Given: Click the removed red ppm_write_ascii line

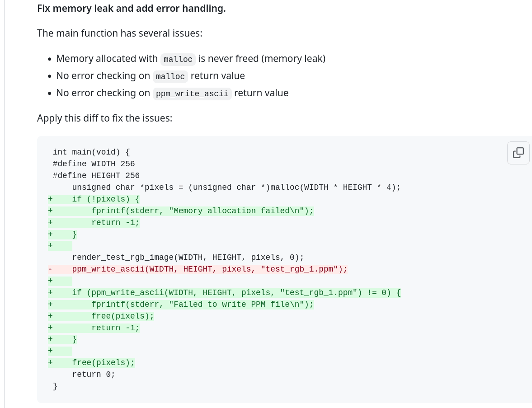Looking at the screenshot, I should coord(209,269).
